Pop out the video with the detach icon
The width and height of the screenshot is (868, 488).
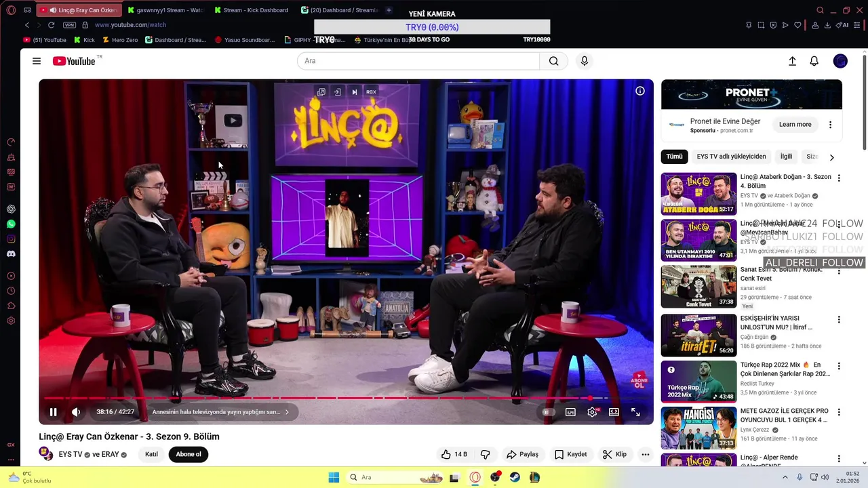[321, 92]
